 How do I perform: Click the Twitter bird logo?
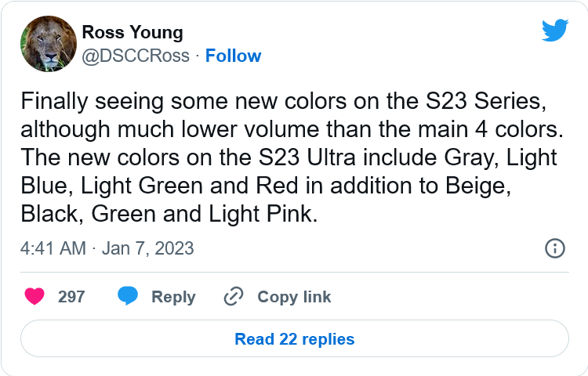tap(555, 30)
